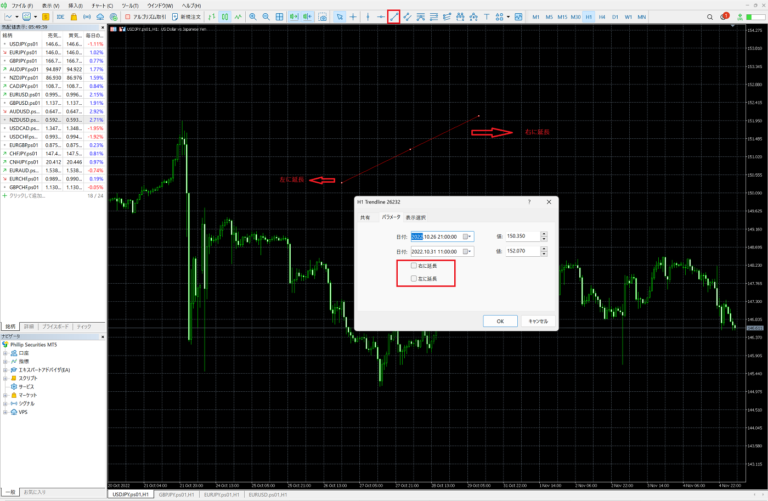This screenshot has width=768, height=501.
Task: Open second date picker dropdown in dialog
Action: point(467,251)
